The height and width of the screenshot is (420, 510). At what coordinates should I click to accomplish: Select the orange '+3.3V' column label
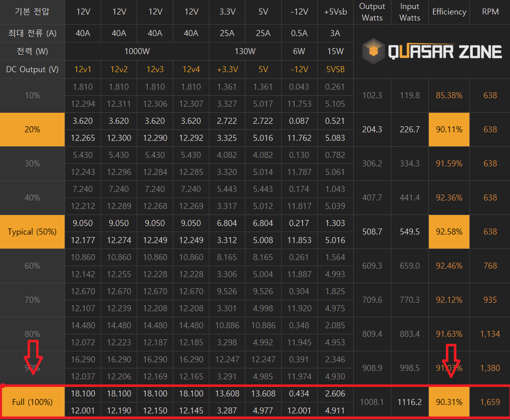tap(227, 69)
